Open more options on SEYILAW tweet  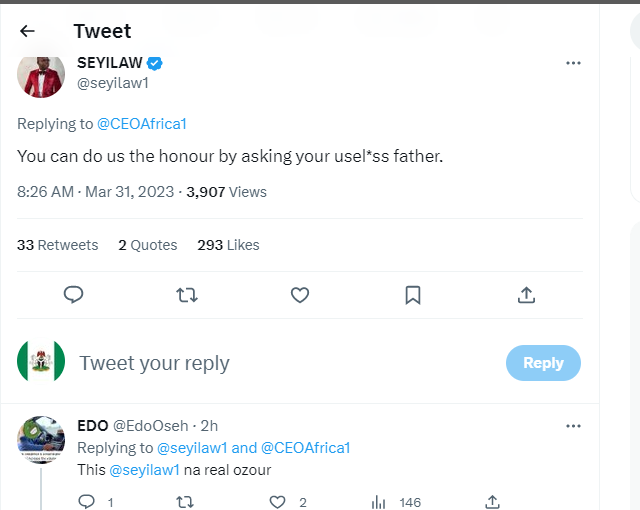[573, 63]
